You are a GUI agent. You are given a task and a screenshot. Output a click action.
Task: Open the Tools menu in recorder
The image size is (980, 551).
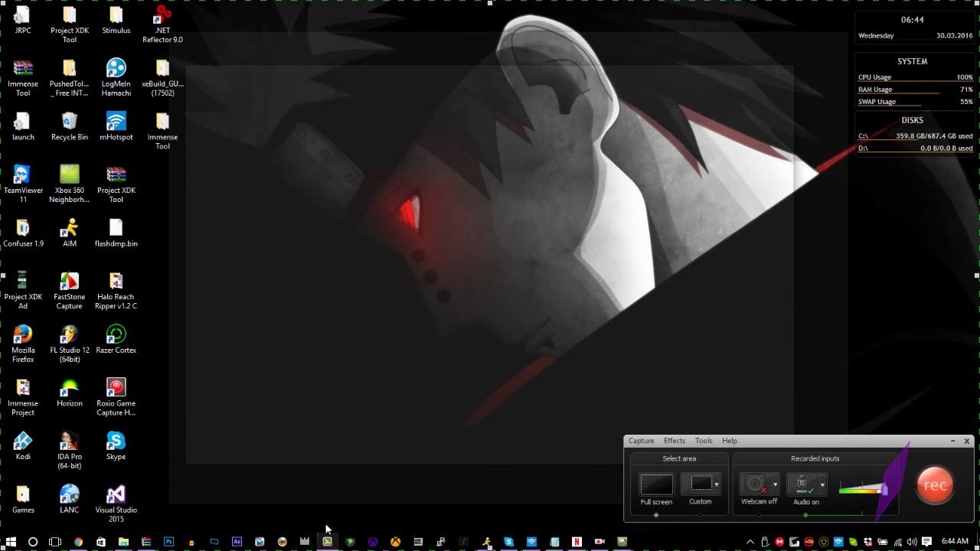click(704, 441)
